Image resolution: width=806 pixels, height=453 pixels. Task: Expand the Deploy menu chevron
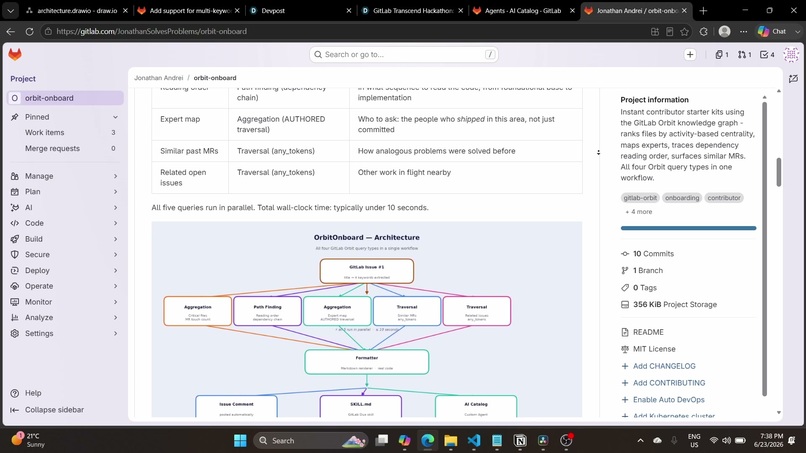pos(116,270)
